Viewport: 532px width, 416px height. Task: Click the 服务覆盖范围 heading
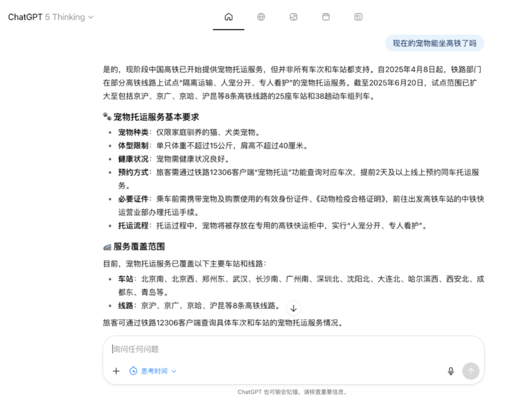[139, 246]
